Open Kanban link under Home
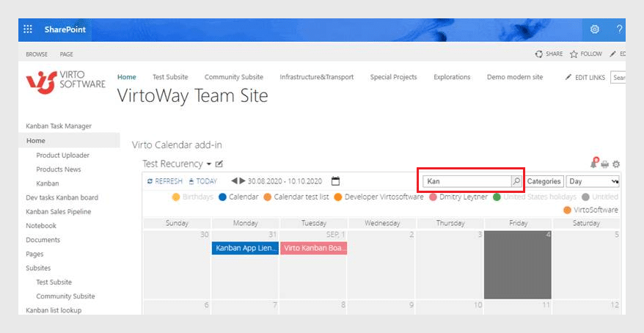The image size is (644, 333). click(47, 183)
